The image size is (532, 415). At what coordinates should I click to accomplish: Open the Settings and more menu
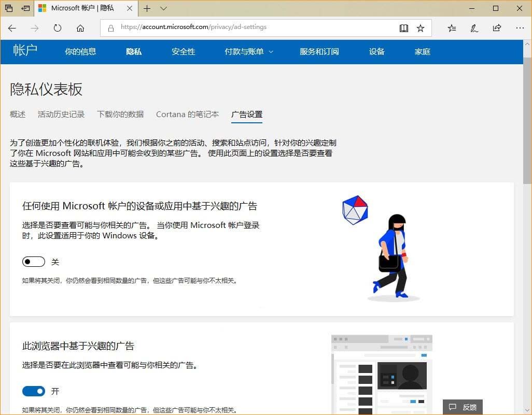[520, 28]
